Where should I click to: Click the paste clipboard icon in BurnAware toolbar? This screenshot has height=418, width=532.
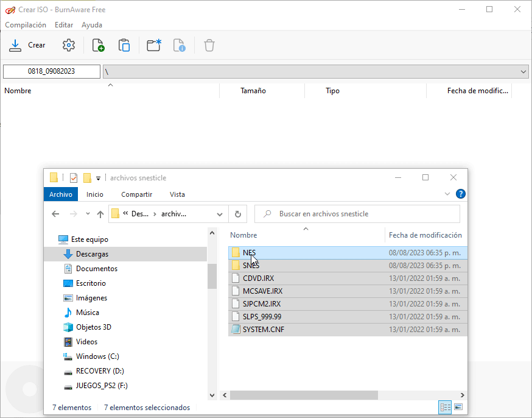click(x=124, y=45)
